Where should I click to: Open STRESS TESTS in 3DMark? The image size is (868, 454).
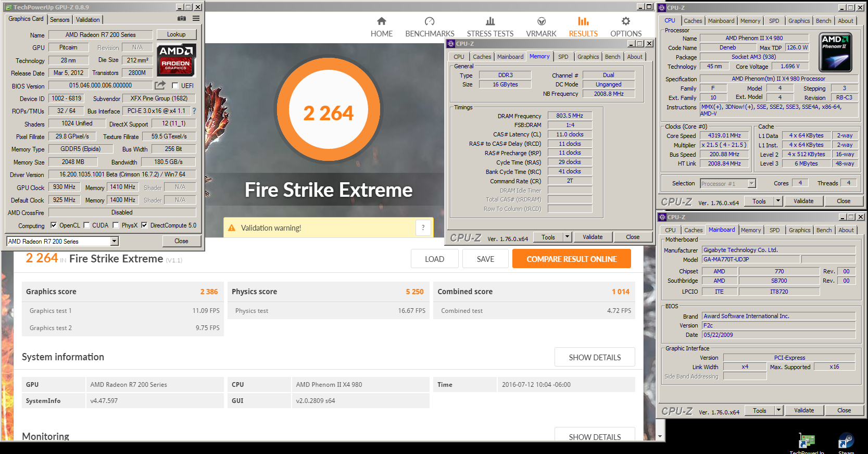point(490,27)
